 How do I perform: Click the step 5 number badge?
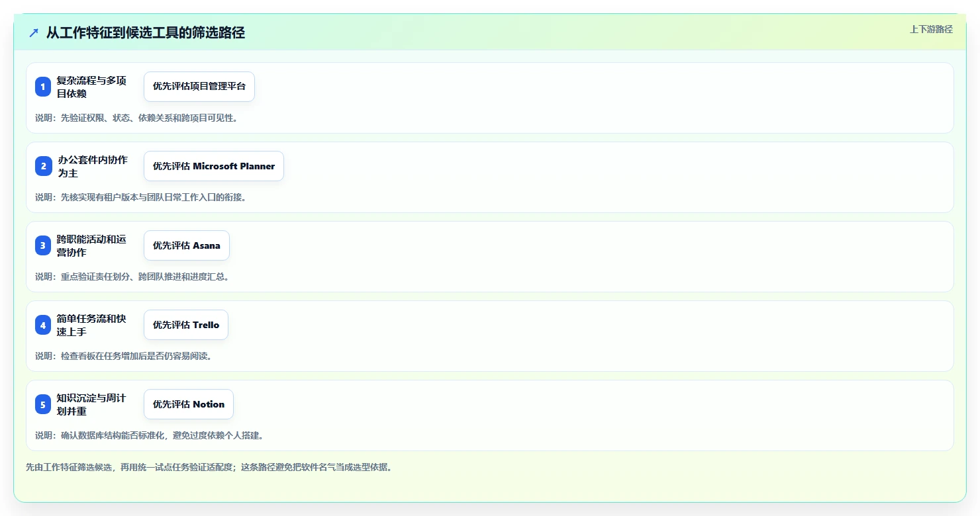click(x=43, y=404)
